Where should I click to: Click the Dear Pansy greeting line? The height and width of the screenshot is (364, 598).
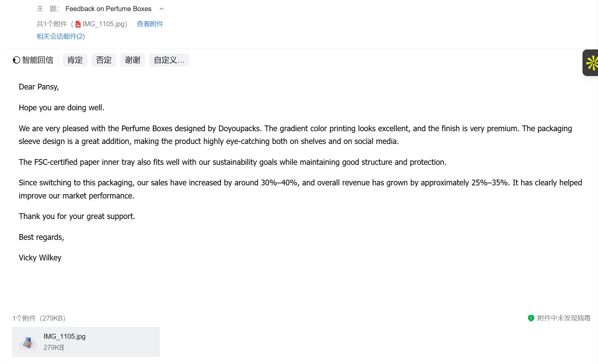click(39, 87)
